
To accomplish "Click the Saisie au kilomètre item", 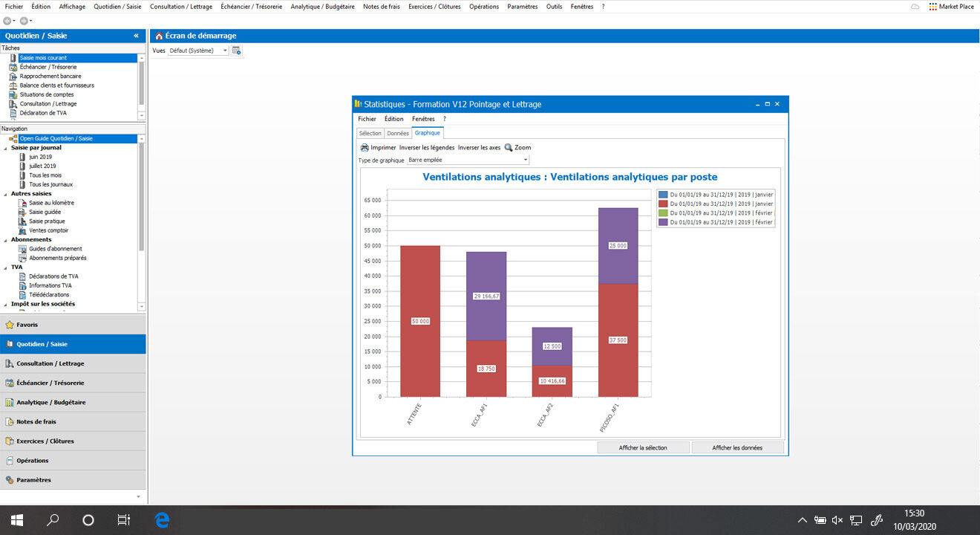I will [x=51, y=203].
